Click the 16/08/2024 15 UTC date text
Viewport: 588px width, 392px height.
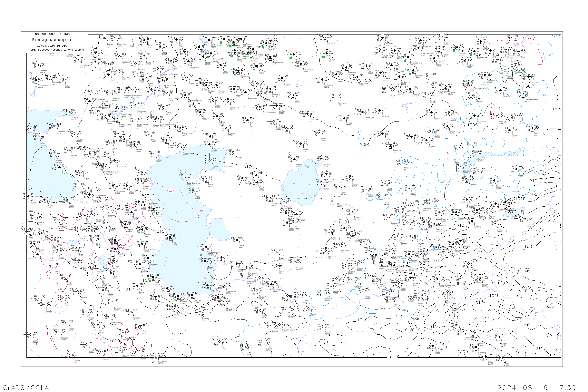pyautogui.click(x=52, y=46)
